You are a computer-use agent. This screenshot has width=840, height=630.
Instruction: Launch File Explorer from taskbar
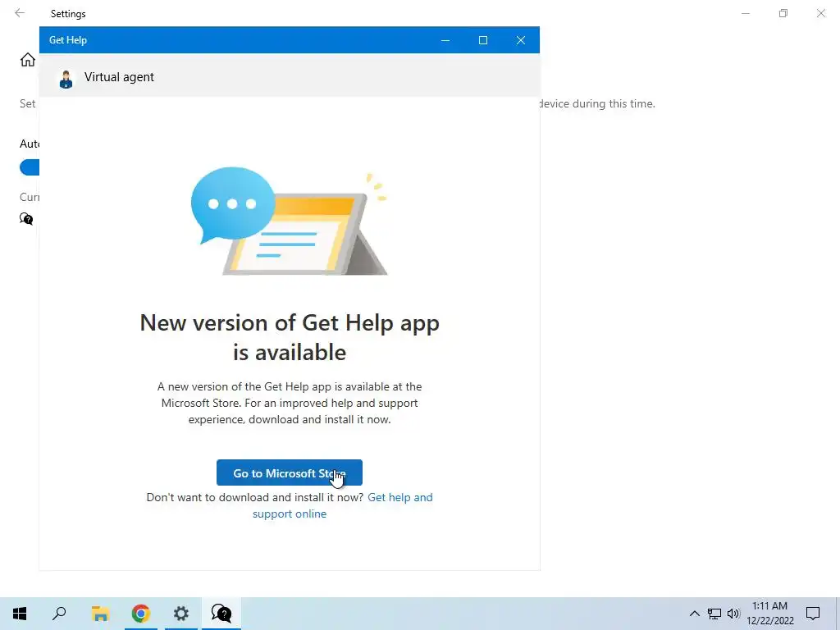[100, 614]
